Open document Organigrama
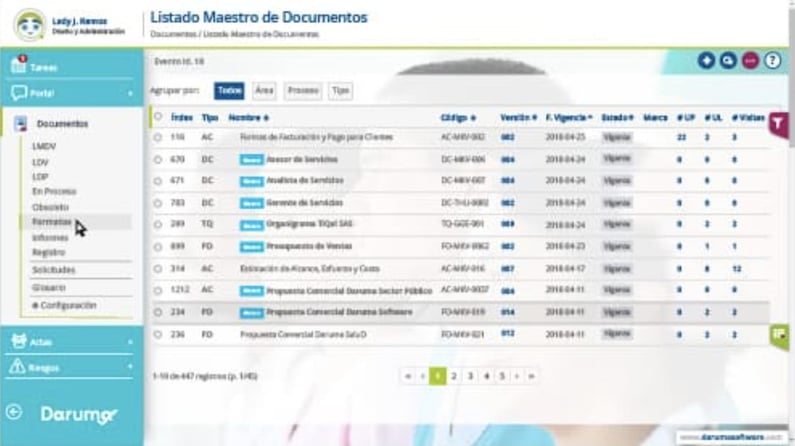This screenshot has width=795, height=446. pos(309,224)
